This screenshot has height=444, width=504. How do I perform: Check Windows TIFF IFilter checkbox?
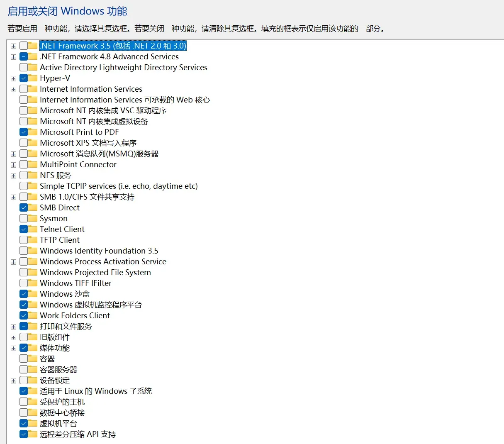24,283
